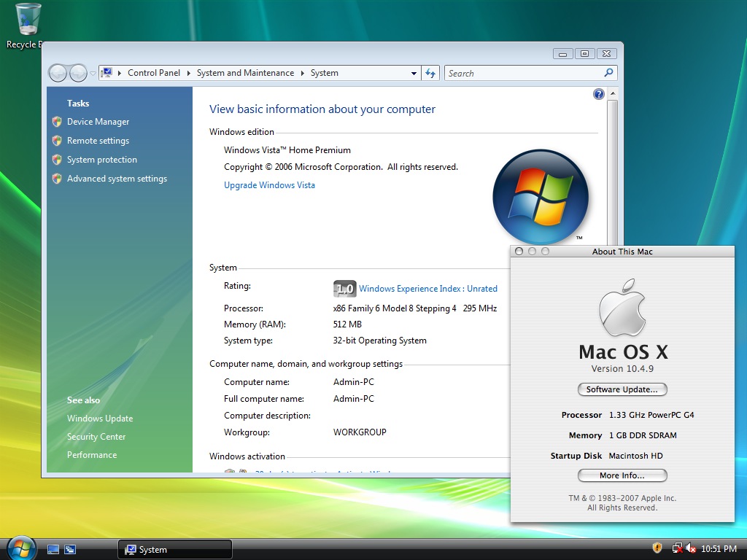Image resolution: width=747 pixels, height=560 pixels.
Task: Select System and Maintenance breadcrumb
Action: pyautogui.click(x=245, y=73)
